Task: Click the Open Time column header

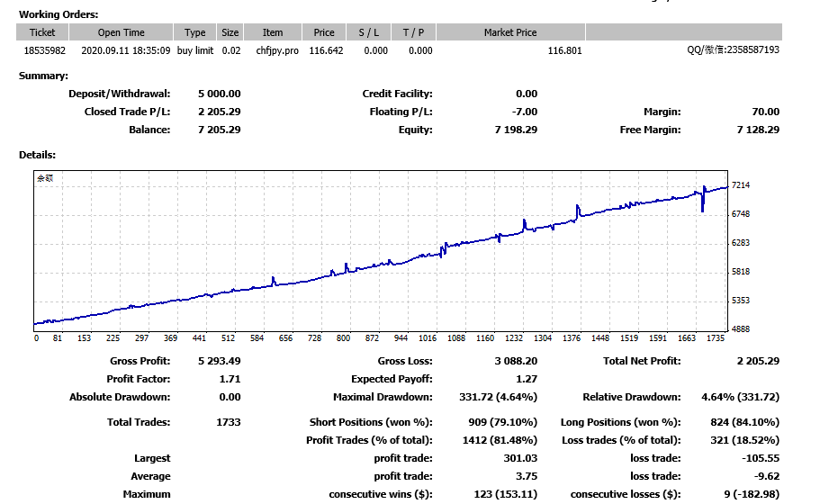Action: [x=121, y=32]
